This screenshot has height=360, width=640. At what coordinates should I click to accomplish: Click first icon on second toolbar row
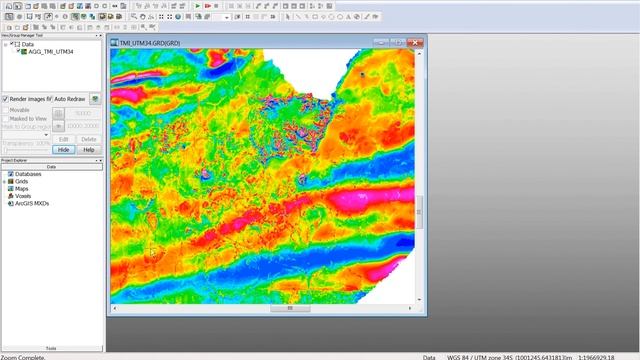tap(9, 17)
